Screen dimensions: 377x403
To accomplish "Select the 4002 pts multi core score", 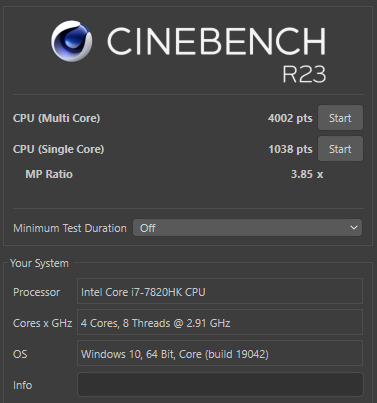I will (290, 118).
